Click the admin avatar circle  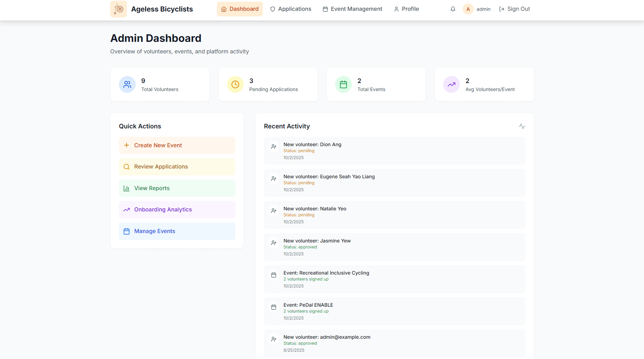[468, 9]
